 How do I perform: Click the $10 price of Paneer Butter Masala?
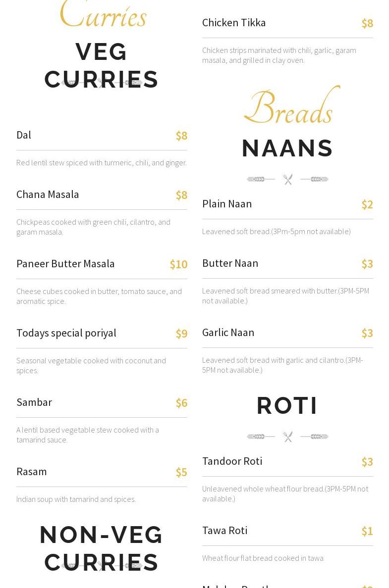pyautogui.click(x=179, y=264)
